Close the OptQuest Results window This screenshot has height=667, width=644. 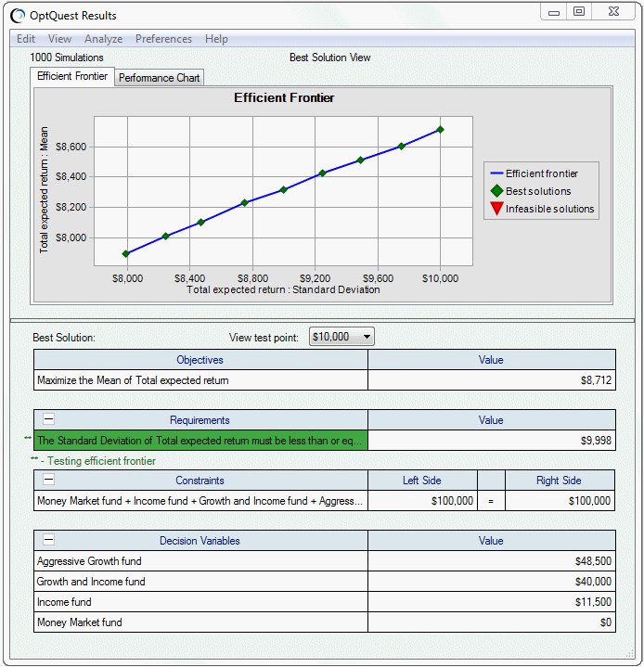(x=613, y=12)
